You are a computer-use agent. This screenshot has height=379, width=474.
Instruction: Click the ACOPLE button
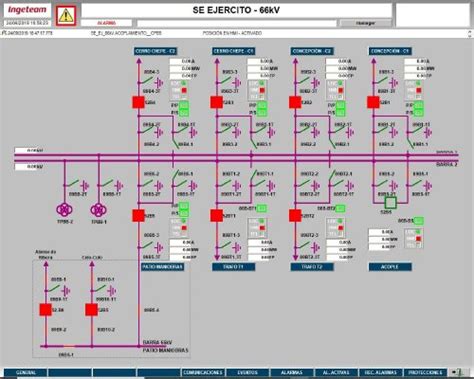point(390,267)
